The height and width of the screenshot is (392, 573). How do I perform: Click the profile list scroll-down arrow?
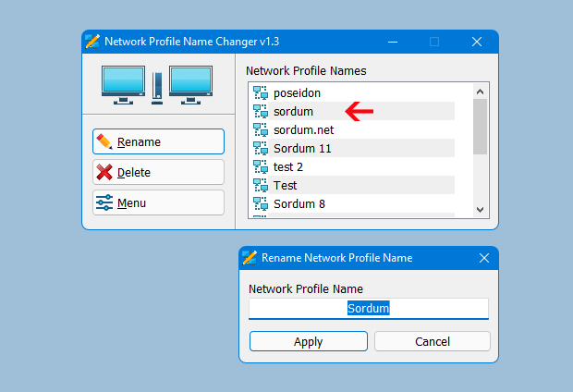[x=481, y=210]
